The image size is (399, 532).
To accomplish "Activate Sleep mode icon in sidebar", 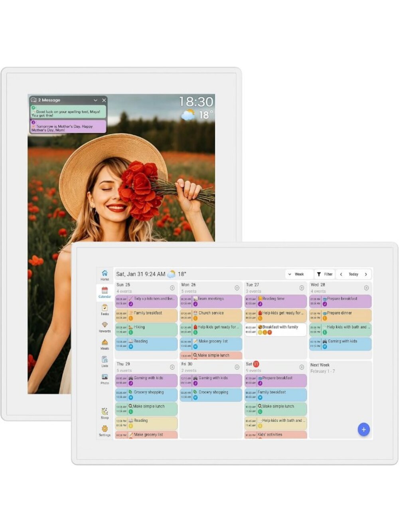I will (105, 413).
